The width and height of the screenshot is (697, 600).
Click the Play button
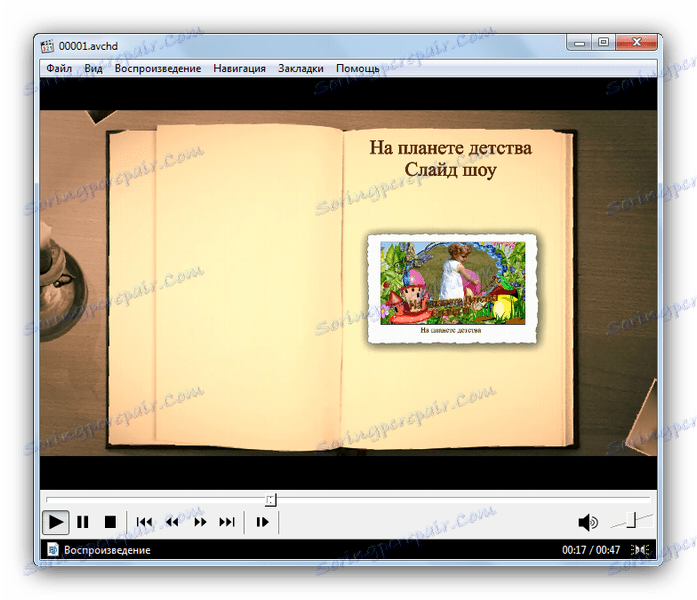[x=56, y=522]
